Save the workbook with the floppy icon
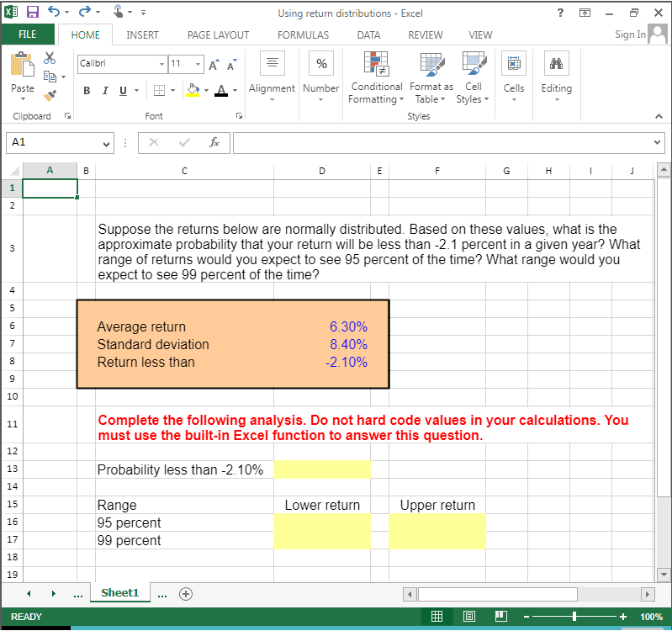This screenshot has height=631, width=672. point(33,12)
